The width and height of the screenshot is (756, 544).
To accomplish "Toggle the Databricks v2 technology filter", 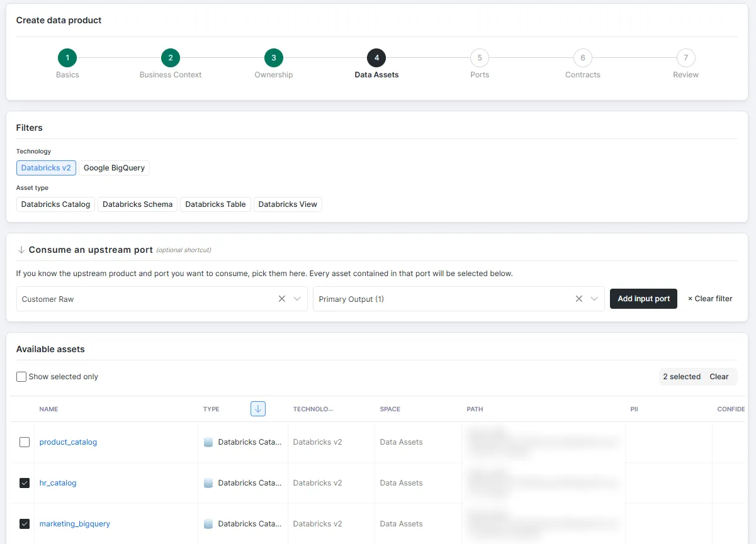I will click(x=46, y=168).
